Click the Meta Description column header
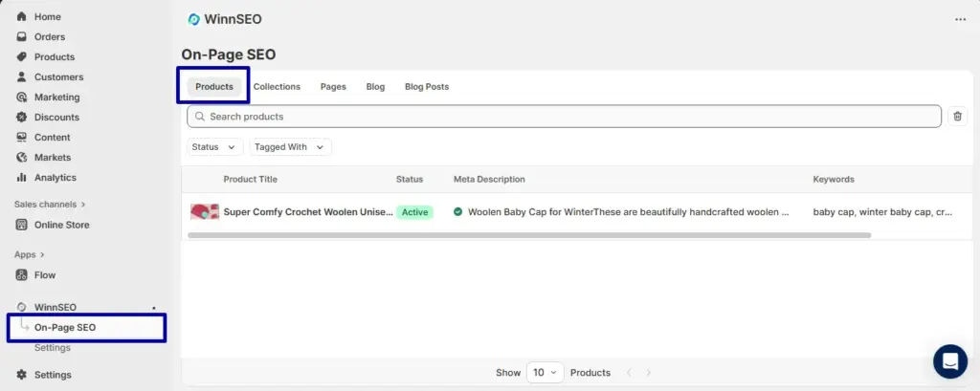Screen dimensions: 980x391 point(489,180)
